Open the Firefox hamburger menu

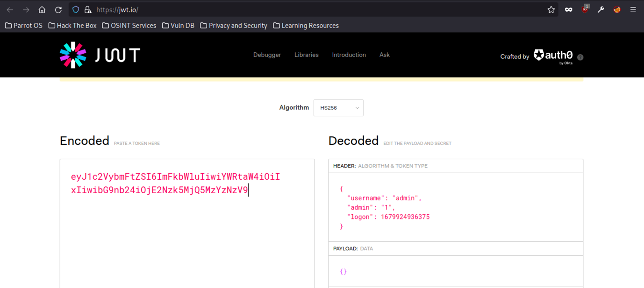click(633, 10)
